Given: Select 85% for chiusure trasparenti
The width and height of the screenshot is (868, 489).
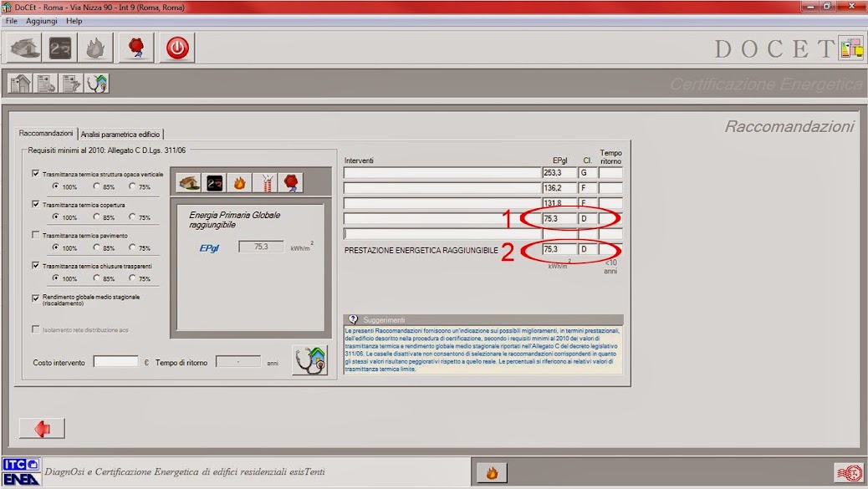Looking at the screenshot, I should coord(96,278).
